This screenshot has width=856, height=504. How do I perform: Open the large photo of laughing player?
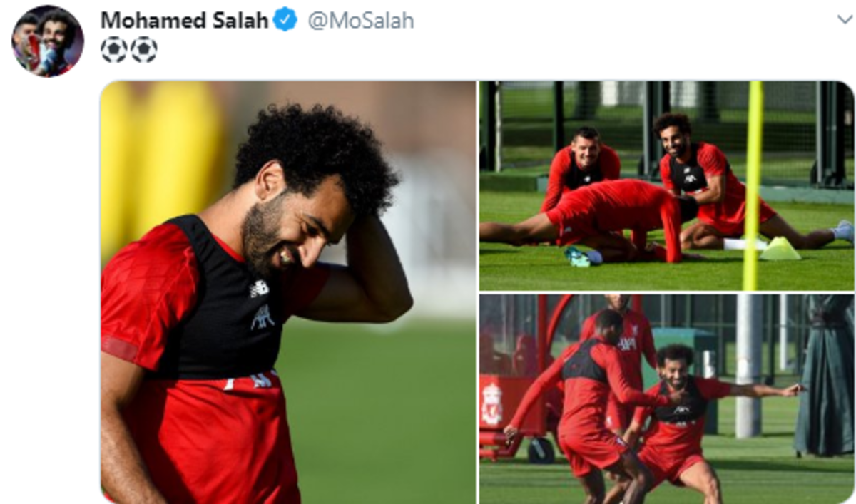click(x=288, y=292)
